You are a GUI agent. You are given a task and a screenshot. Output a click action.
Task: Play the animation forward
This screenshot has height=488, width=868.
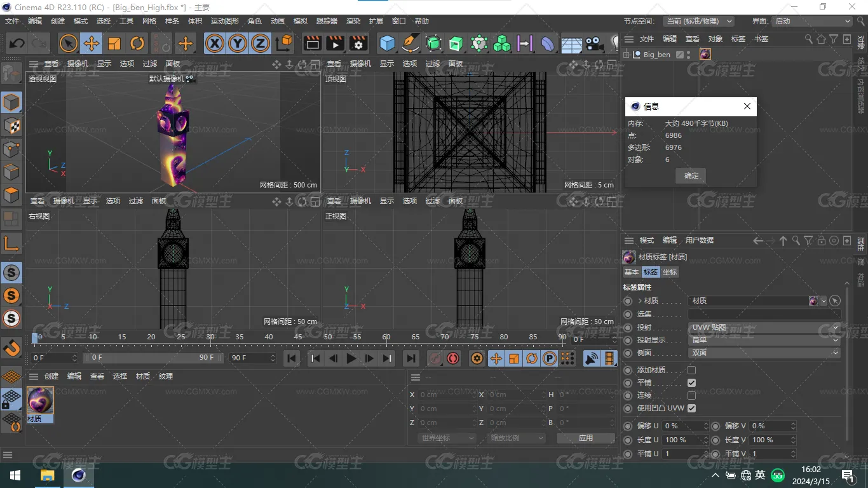point(351,358)
